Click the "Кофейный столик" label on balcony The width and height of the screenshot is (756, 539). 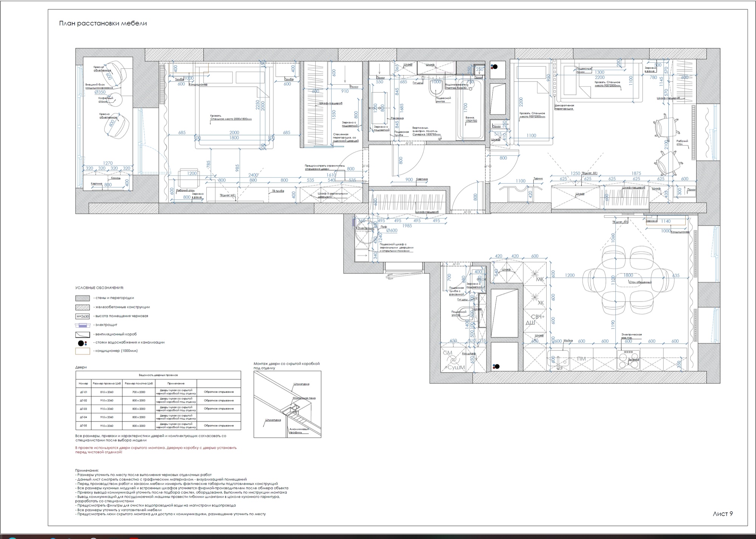click(106, 100)
